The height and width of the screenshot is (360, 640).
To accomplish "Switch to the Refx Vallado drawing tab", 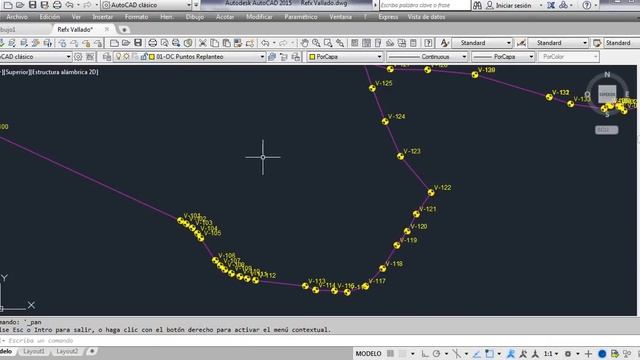I will [x=75, y=29].
